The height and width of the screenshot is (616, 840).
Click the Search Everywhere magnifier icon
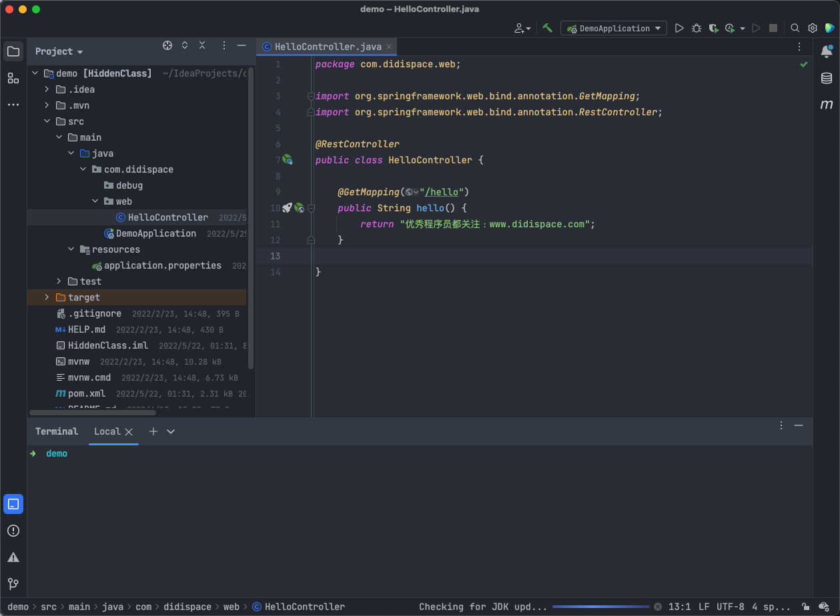(795, 28)
